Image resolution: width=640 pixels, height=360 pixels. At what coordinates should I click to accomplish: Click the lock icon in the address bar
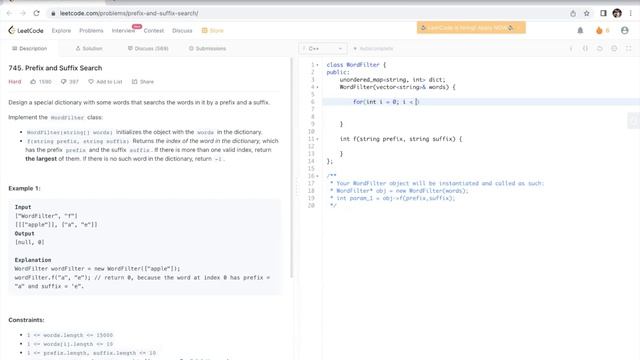tap(53, 13)
